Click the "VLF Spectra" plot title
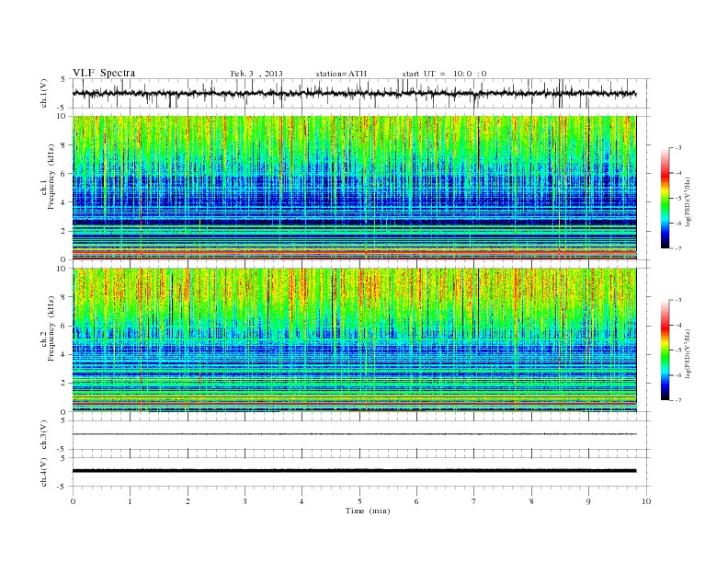Screen dimensions: 728x563 click(x=104, y=73)
